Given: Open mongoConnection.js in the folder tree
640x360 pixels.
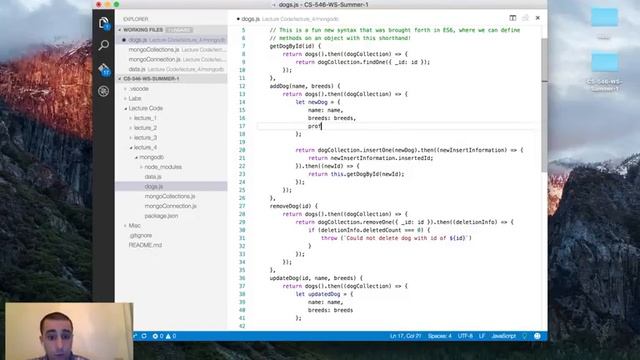Looking at the screenshot, I should coord(171,206).
